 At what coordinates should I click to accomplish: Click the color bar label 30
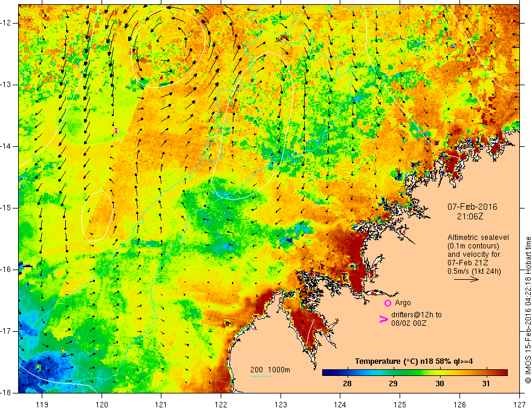[x=440, y=384]
